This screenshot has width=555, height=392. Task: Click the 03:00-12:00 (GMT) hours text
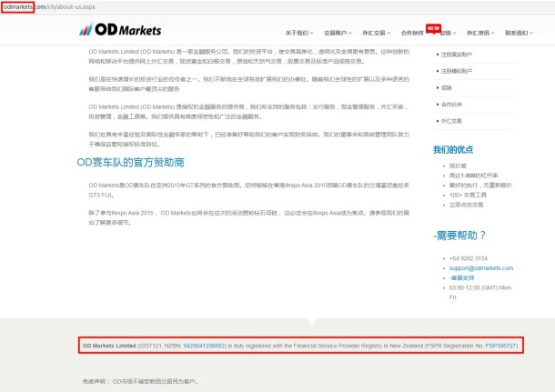click(x=480, y=293)
